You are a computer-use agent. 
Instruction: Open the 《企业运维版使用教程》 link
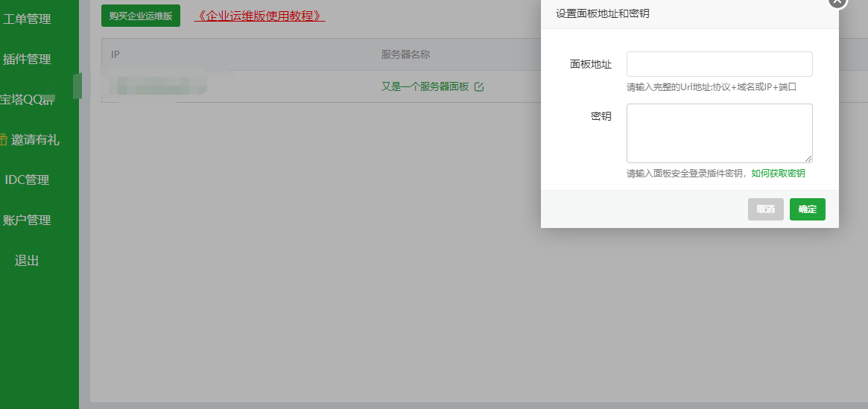259,16
